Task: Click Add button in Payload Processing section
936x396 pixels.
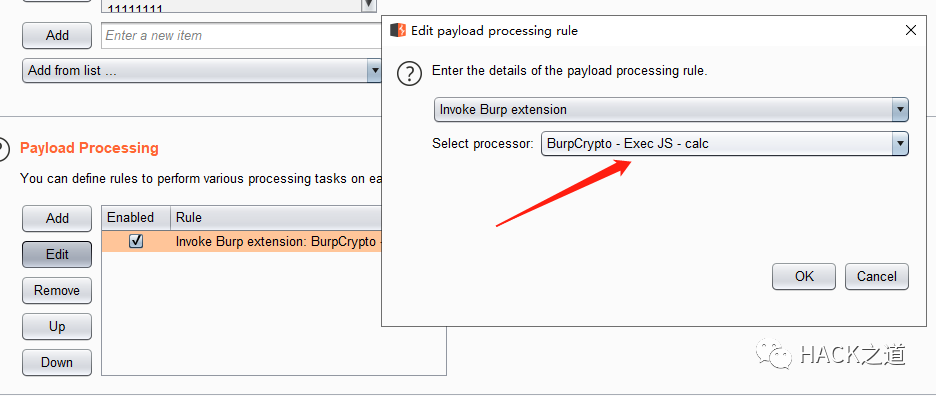Action: click(x=57, y=219)
